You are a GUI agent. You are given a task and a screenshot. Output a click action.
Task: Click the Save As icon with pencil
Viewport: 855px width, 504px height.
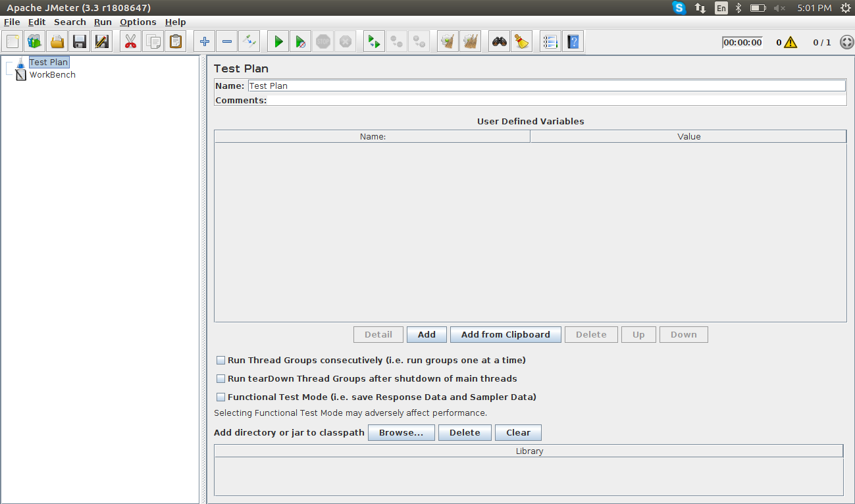(102, 42)
